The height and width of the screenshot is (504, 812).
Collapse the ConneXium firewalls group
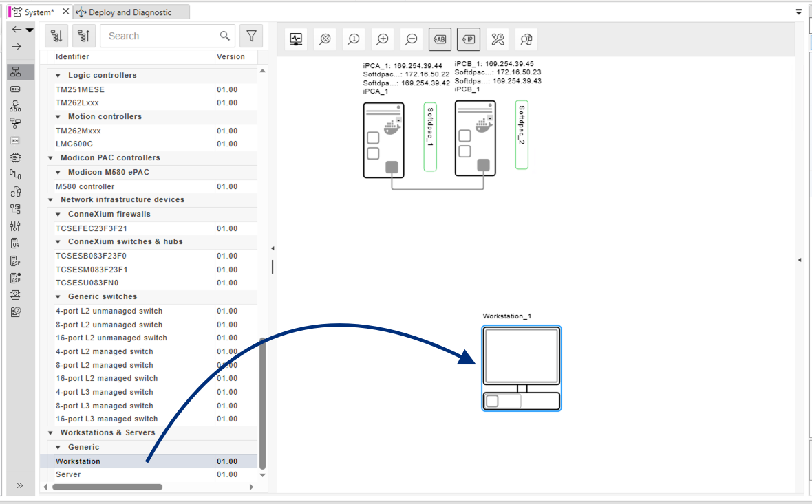[x=58, y=215]
